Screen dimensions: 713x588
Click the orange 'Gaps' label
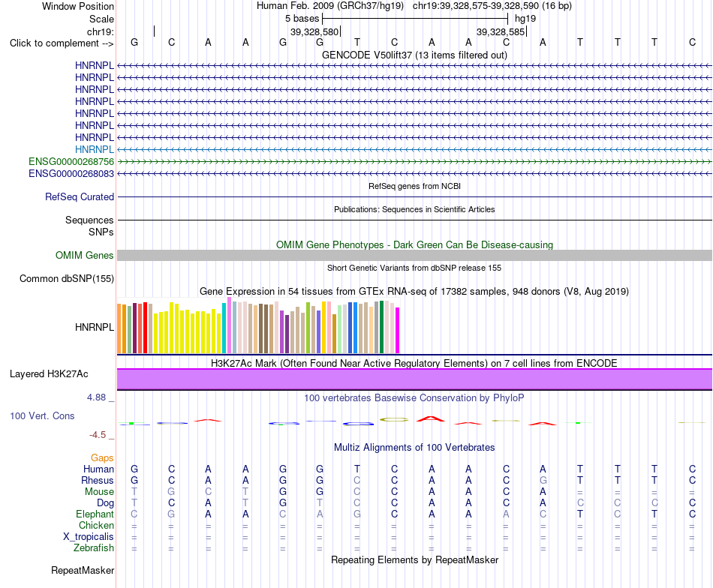102,458
